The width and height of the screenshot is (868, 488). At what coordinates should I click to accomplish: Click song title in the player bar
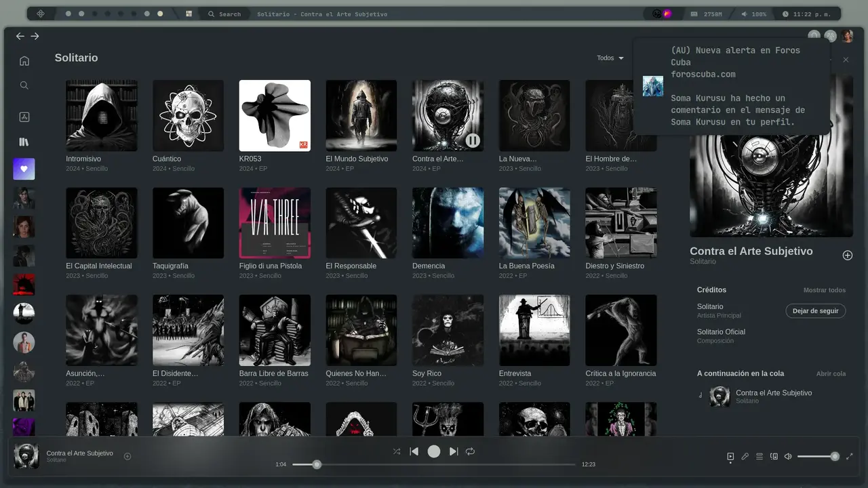click(80, 453)
